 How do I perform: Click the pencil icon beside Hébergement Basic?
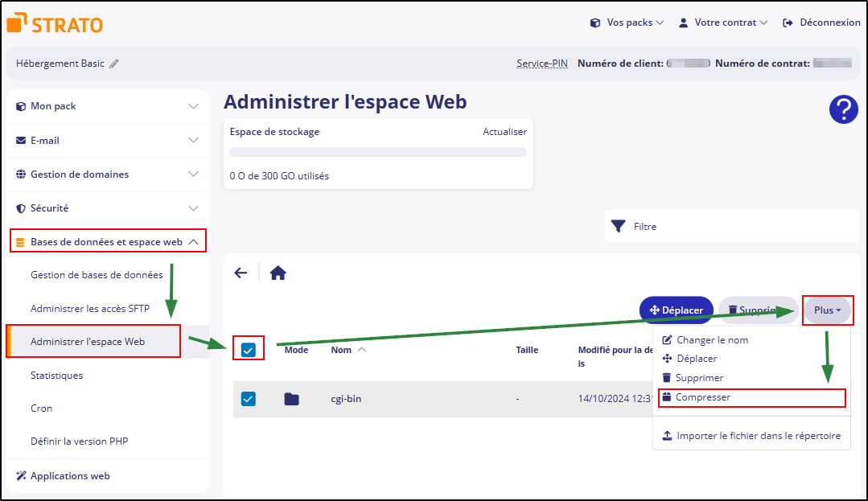pos(114,64)
